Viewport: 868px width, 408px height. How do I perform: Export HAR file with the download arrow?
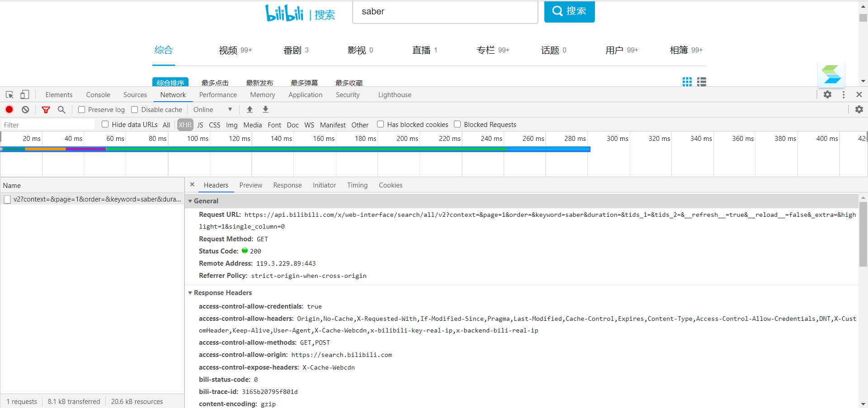(265, 109)
